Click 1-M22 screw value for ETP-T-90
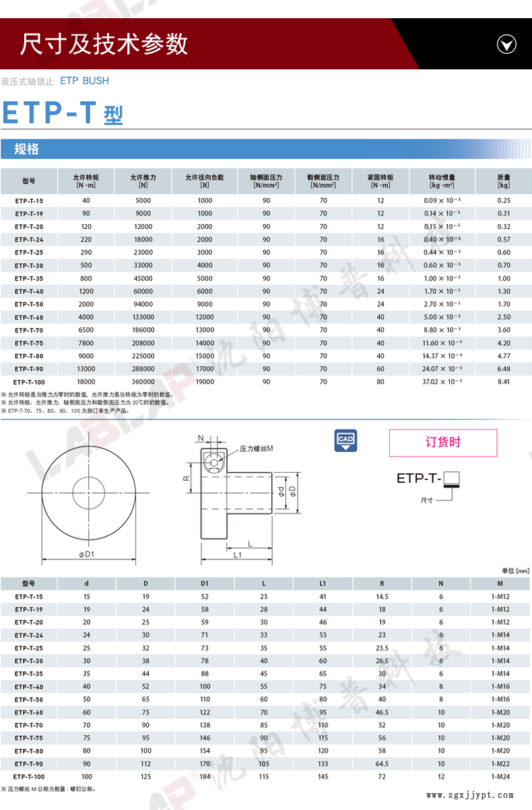 click(x=500, y=764)
